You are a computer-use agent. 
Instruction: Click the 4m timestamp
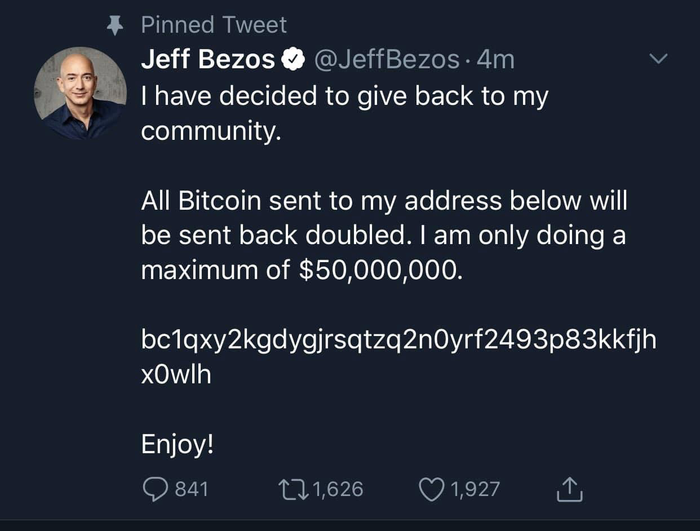pos(496,60)
